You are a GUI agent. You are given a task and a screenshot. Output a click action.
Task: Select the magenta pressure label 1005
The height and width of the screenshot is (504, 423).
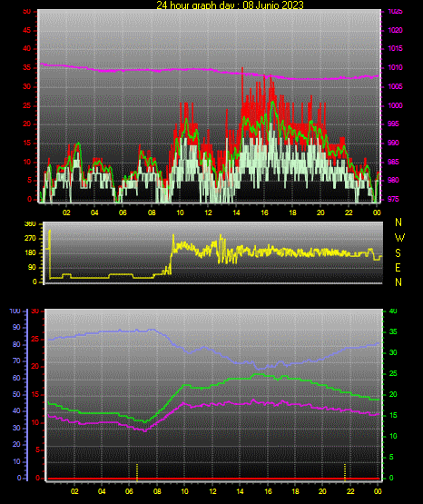(x=395, y=86)
